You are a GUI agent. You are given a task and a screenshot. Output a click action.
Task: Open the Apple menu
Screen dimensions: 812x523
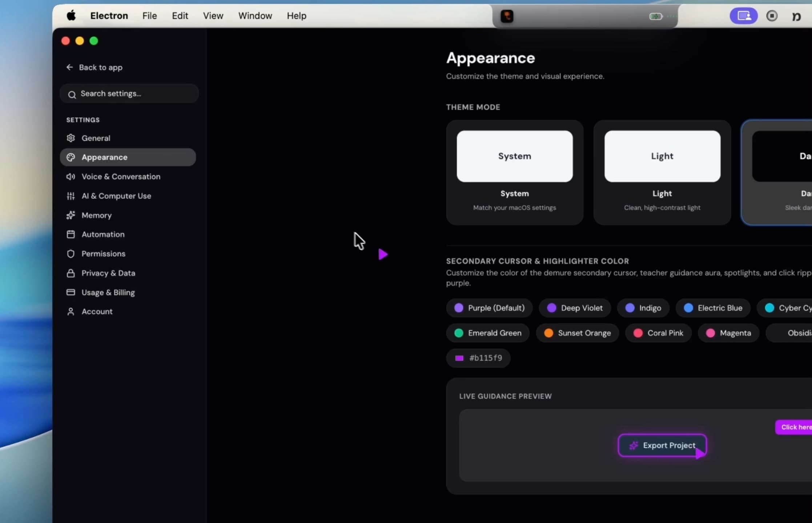(x=71, y=16)
